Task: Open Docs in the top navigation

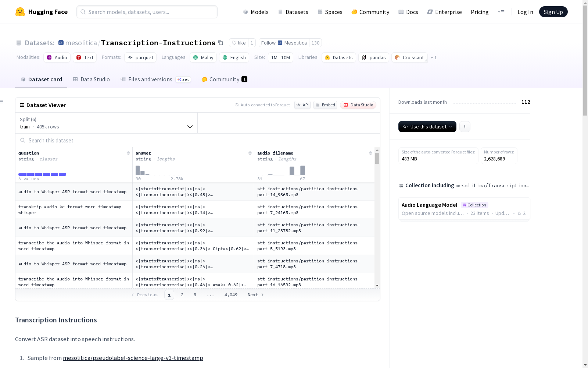Action: [408, 12]
